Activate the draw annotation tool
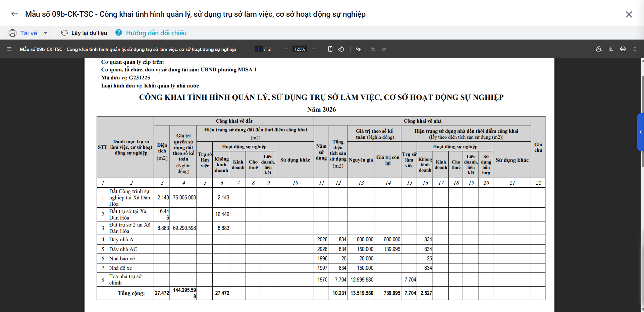Image resolution: width=644 pixels, height=312 pixels. [x=358, y=49]
